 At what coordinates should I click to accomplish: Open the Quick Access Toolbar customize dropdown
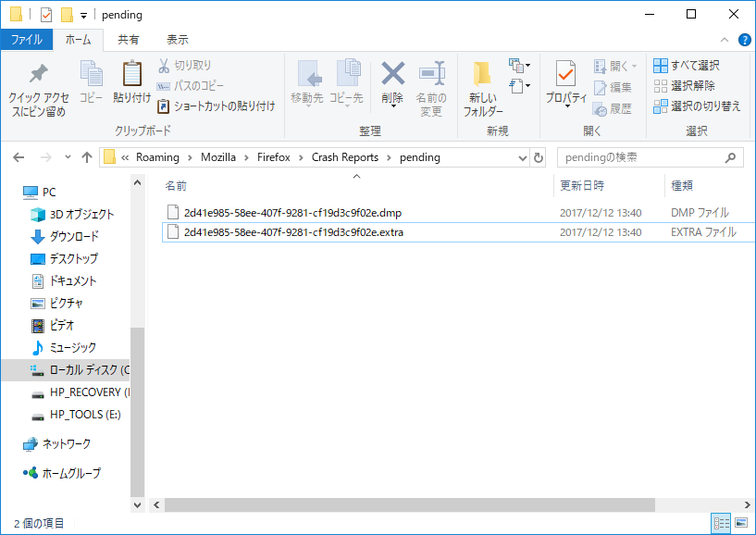point(84,16)
